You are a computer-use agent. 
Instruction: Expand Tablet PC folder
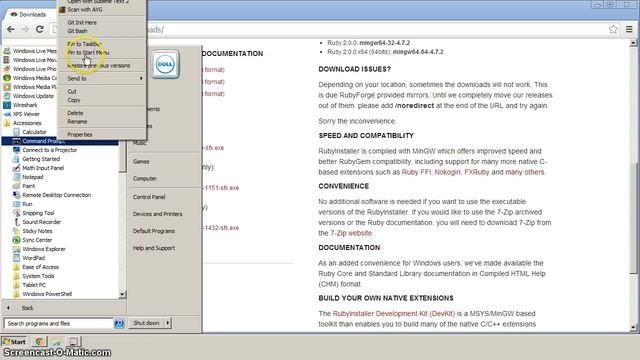(16, 284)
